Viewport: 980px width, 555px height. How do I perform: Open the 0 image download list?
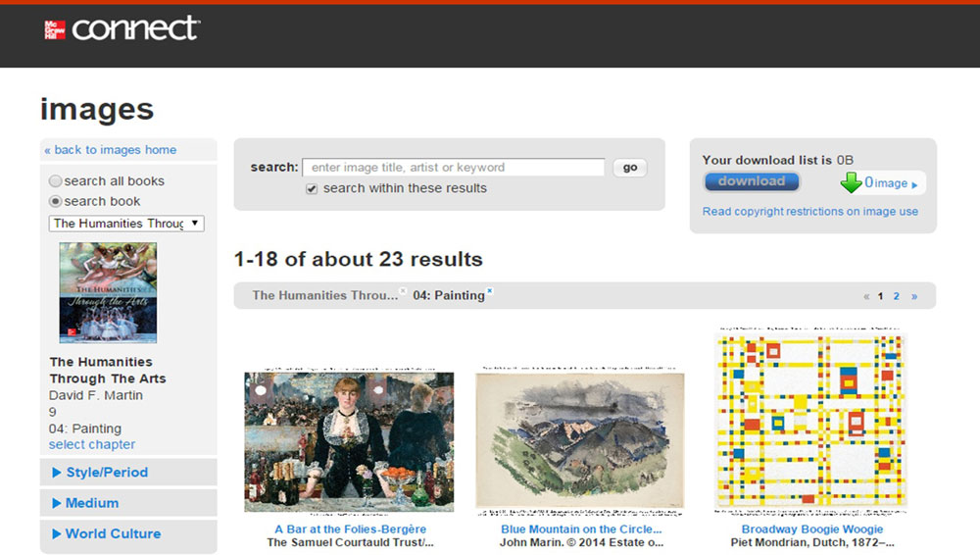click(891, 182)
